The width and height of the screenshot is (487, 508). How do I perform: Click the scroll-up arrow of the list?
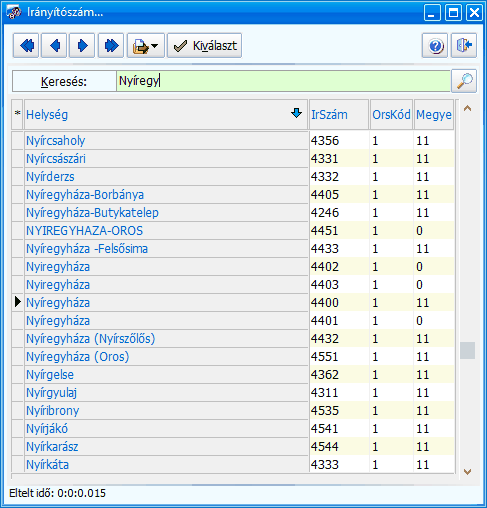[467, 108]
